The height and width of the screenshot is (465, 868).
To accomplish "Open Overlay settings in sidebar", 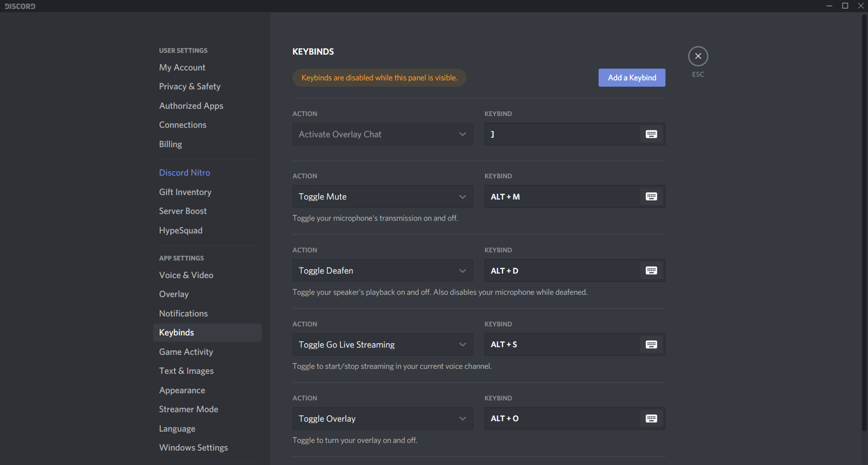I will click(x=207, y=294).
